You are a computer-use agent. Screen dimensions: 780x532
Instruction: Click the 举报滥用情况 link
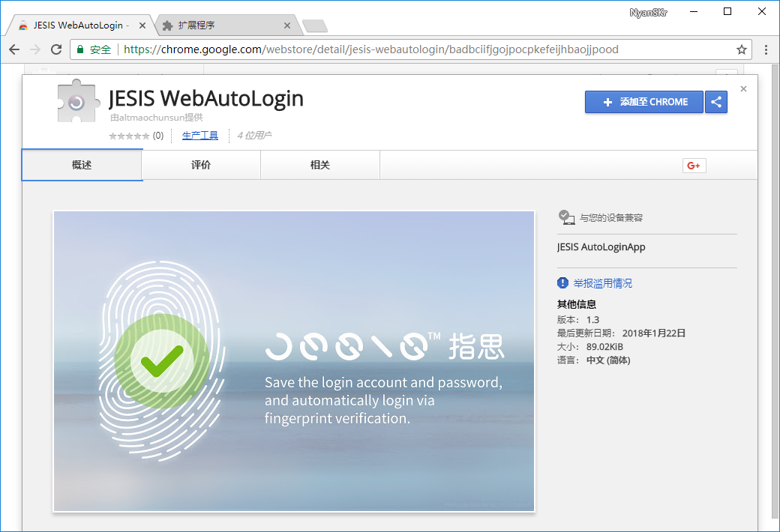click(x=602, y=283)
